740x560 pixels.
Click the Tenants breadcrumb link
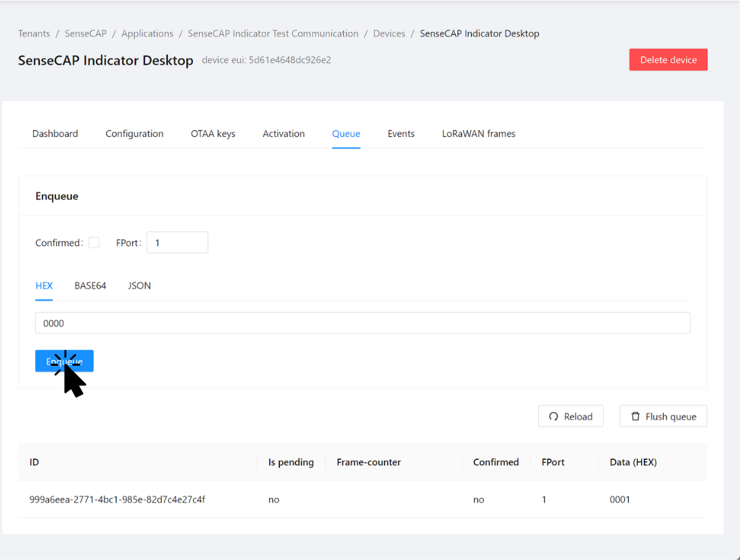(34, 33)
